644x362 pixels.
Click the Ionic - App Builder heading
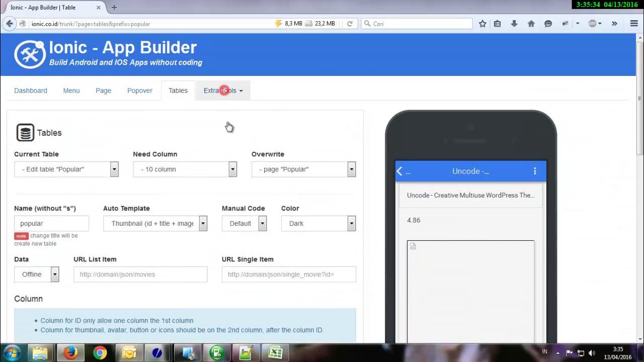tap(123, 47)
